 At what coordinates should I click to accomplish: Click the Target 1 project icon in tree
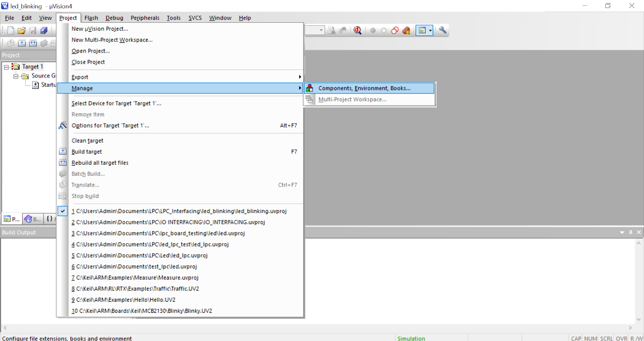16,66
